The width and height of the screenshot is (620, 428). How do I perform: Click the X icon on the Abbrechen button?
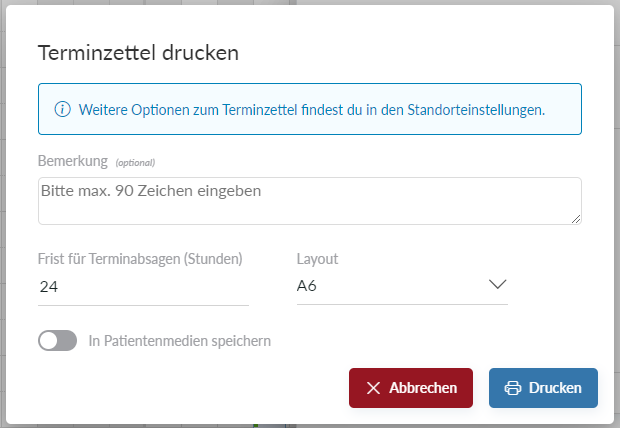[373, 388]
